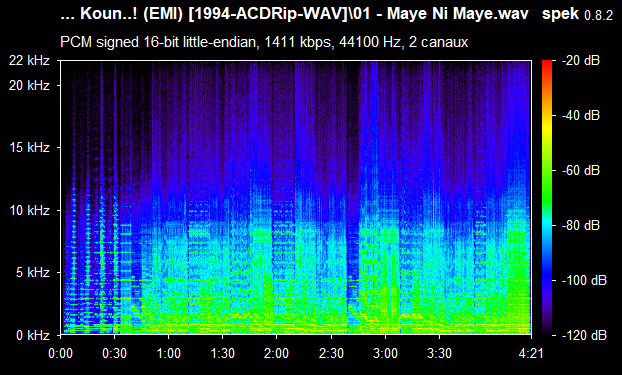The width and height of the screenshot is (622, 375).
Task: Click the 20 kHz frequency axis label
Action: pyautogui.click(x=30, y=85)
